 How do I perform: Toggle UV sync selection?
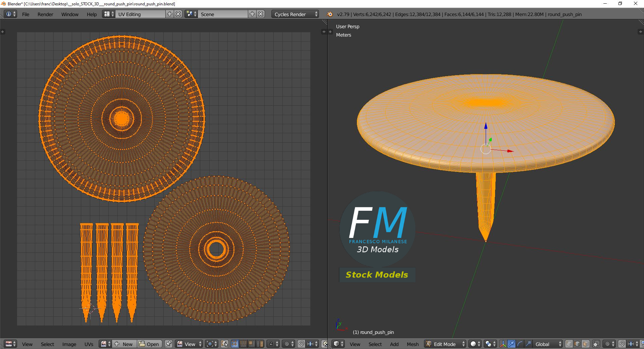pos(224,344)
